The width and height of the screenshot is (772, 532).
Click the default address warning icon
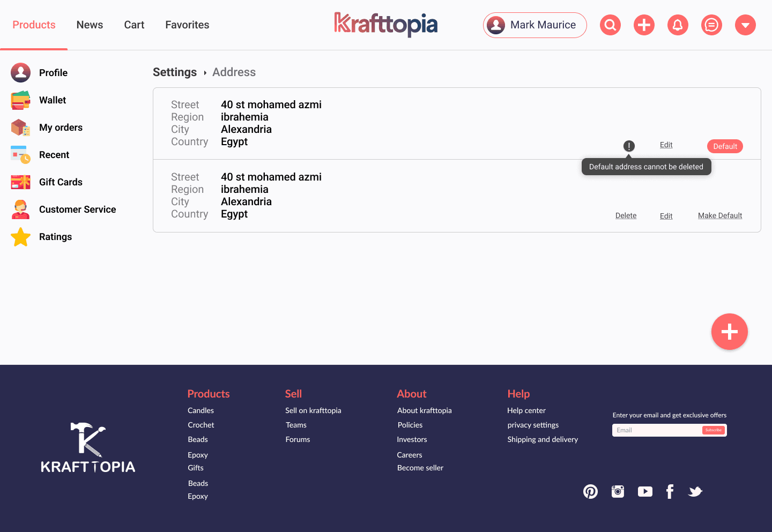point(629,146)
